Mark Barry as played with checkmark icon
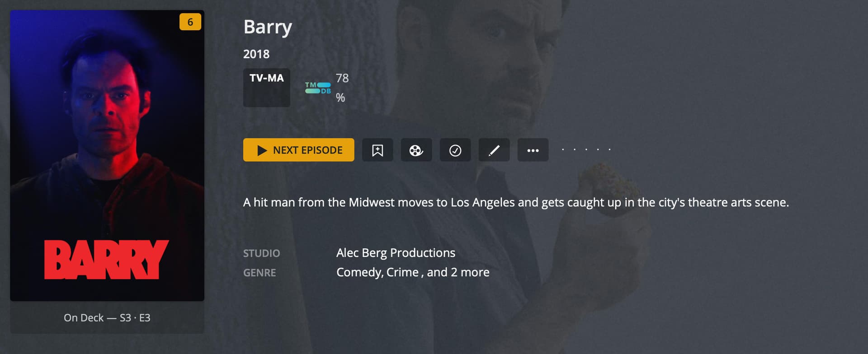 pos(455,150)
